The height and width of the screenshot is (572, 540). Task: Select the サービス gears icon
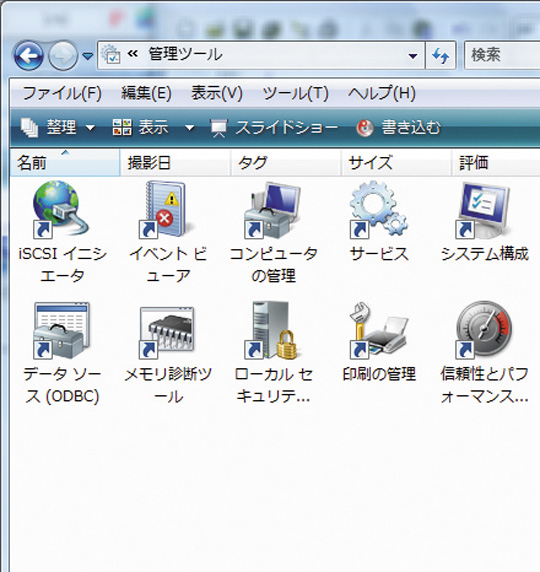(378, 210)
